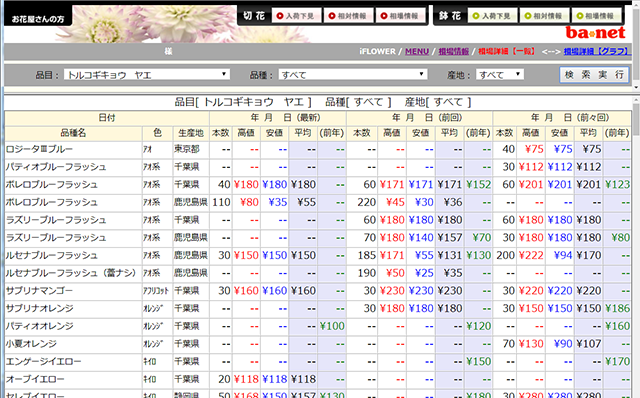
Task: Click the 日付 header cell
Action: [x=107, y=118]
